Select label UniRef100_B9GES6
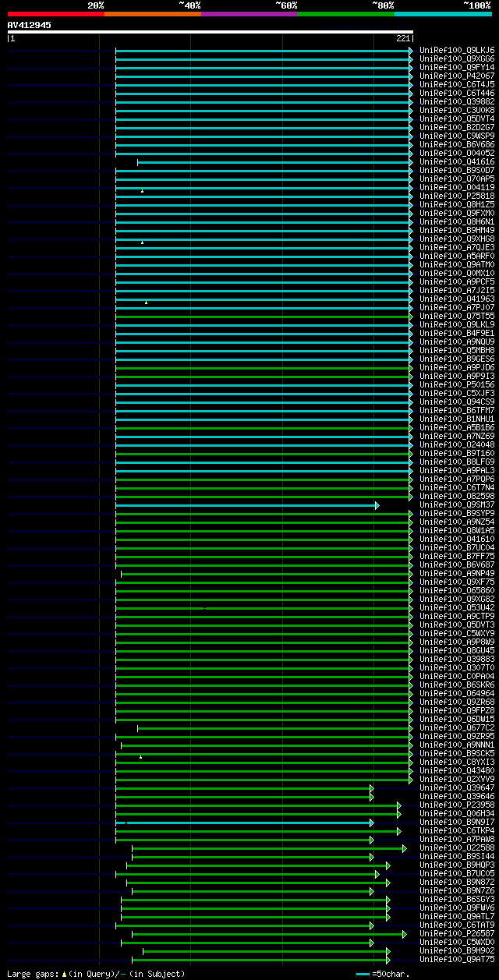This screenshot has height=980, width=499. pyautogui.click(x=457, y=359)
